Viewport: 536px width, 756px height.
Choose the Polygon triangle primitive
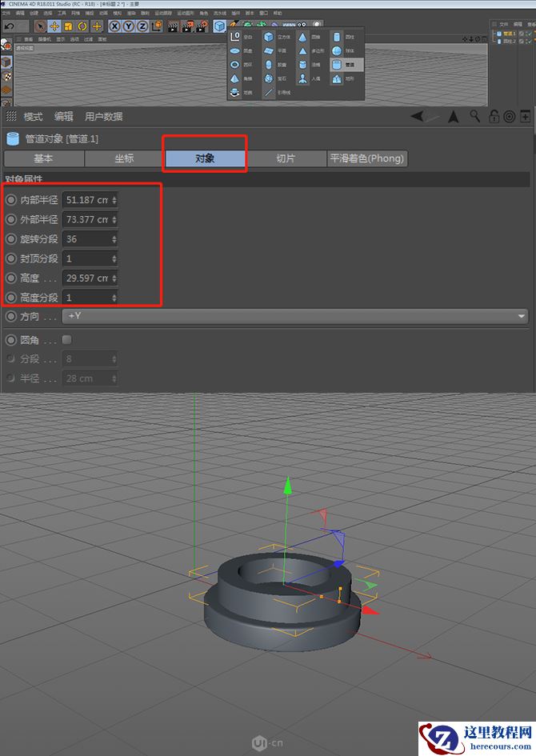302,50
